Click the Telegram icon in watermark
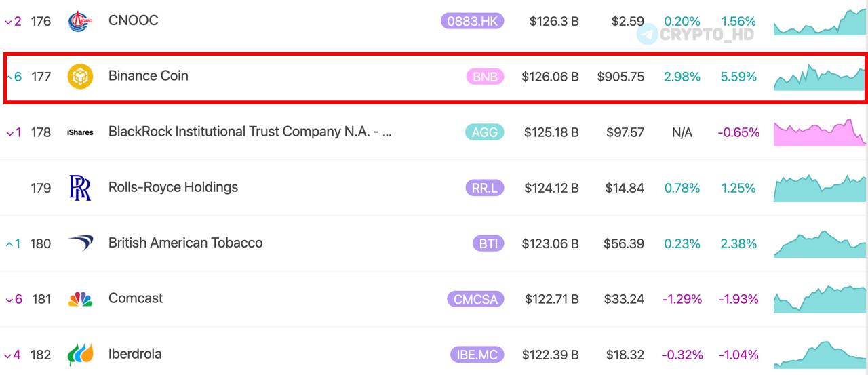The height and width of the screenshot is (375, 868). (648, 33)
